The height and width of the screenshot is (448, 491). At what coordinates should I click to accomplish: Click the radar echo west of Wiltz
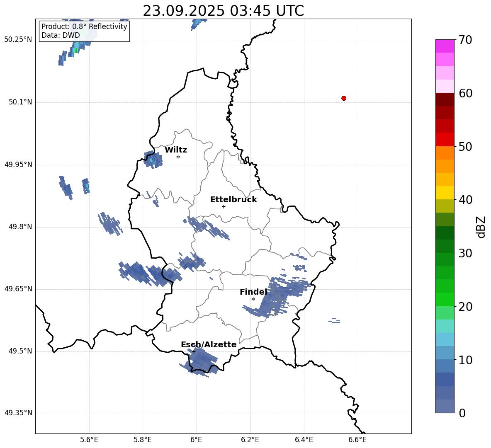153,160
